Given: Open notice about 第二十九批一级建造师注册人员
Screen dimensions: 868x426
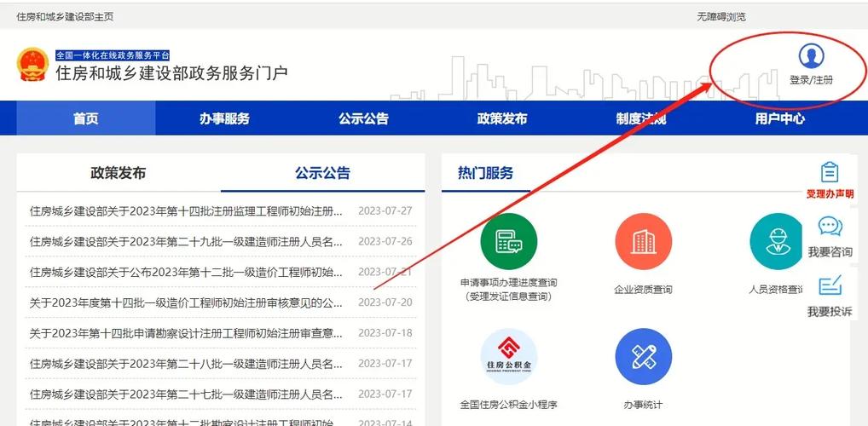Looking at the screenshot, I should [187, 241].
